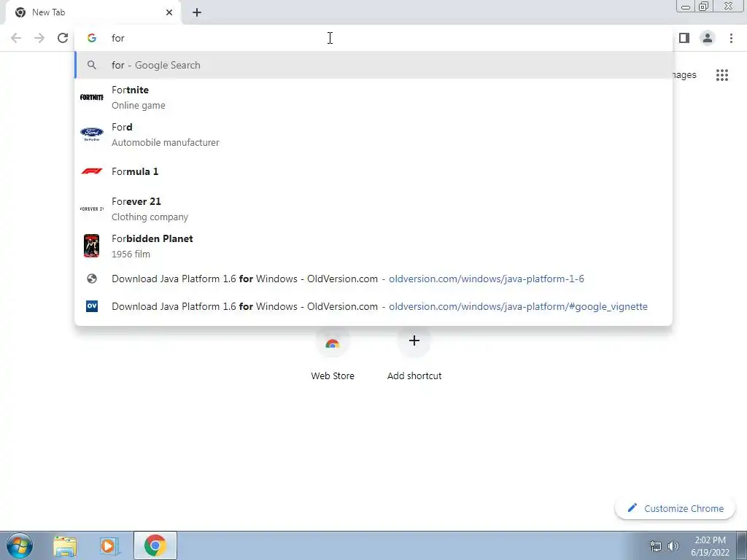
Task: Open the Chrome three-dot menu
Action: tap(731, 38)
